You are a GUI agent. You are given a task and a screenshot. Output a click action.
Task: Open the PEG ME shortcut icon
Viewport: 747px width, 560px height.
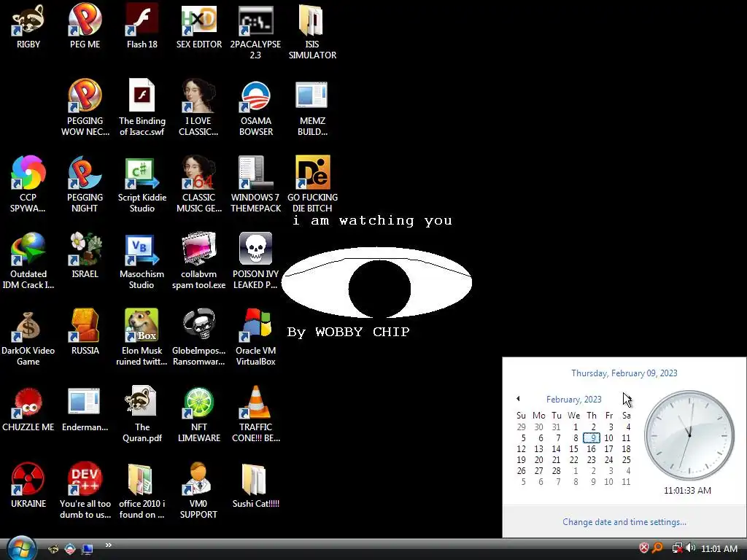(x=85, y=26)
